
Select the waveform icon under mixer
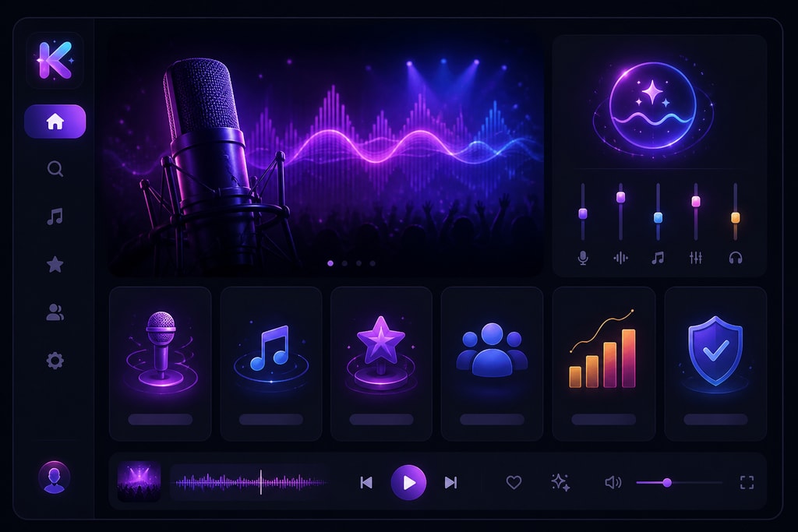[620, 258]
